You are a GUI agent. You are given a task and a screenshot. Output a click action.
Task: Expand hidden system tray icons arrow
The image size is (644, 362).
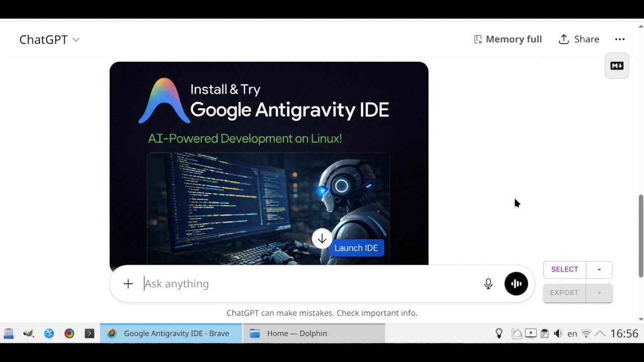click(600, 333)
